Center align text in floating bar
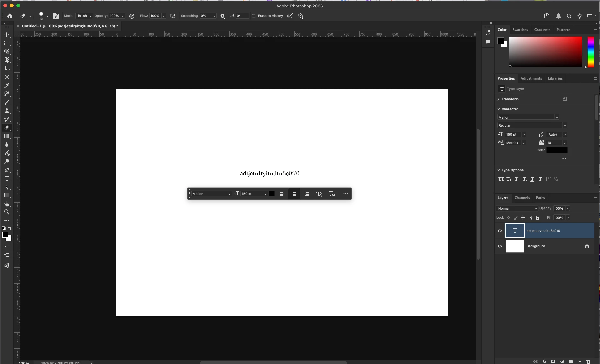 pyautogui.click(x=294, y=194)
